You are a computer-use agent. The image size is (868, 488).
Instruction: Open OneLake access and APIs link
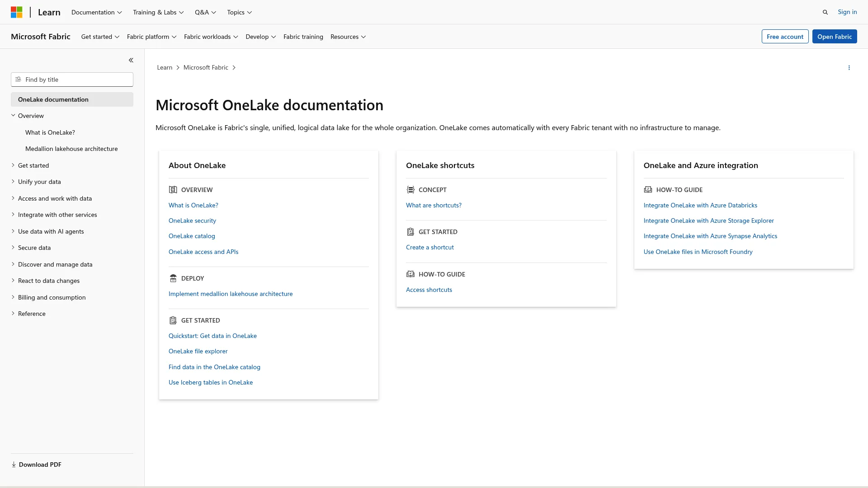coord(203,252)
